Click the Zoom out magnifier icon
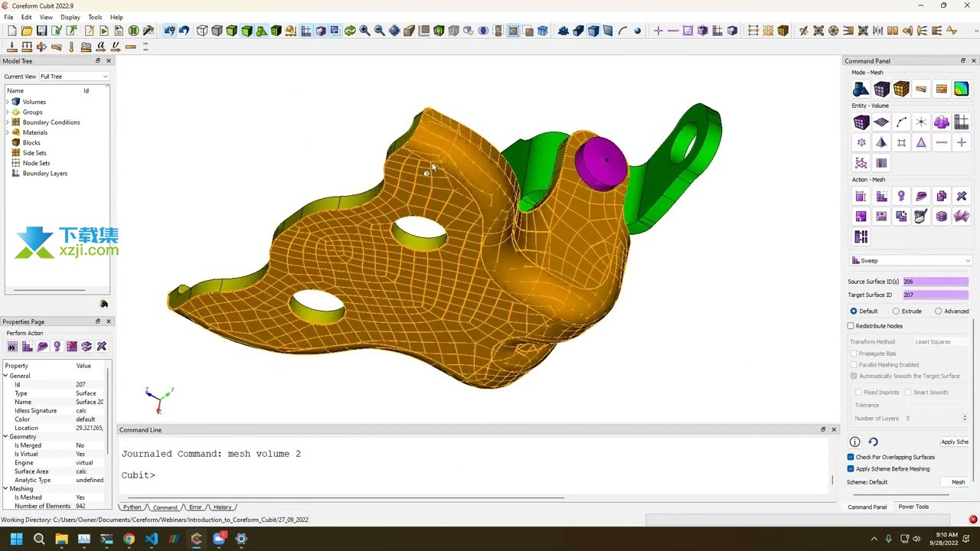980x551 pixels. pos(379,31)
